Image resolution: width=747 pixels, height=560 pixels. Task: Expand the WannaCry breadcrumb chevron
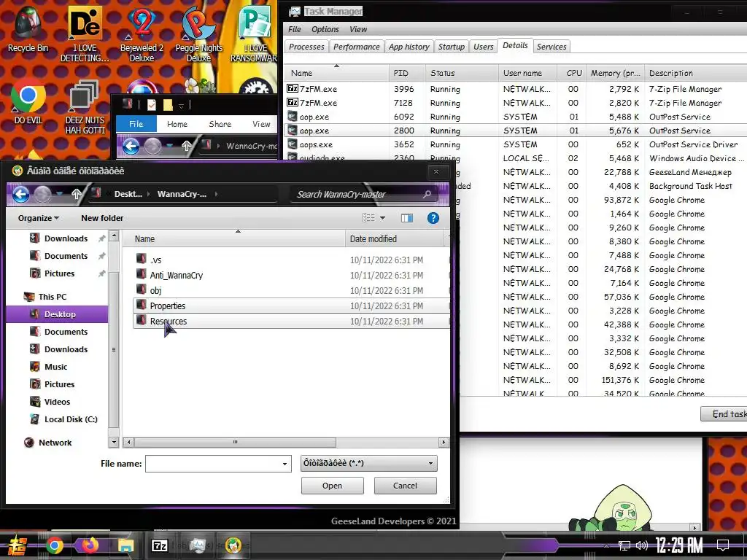coord(216,194)
